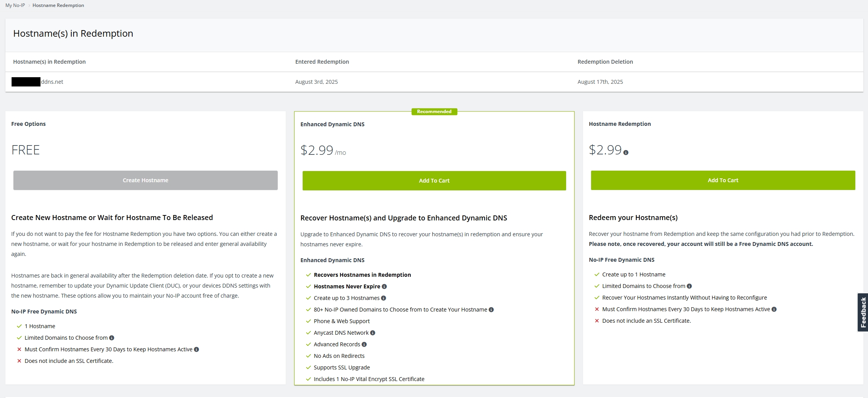Go to My No-IP breadcrumb link

15,5
